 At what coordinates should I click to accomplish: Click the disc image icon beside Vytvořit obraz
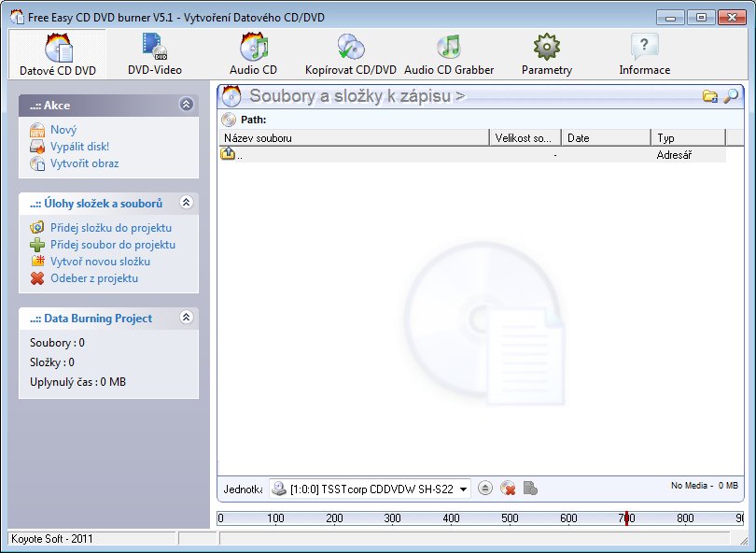point(37,163)
